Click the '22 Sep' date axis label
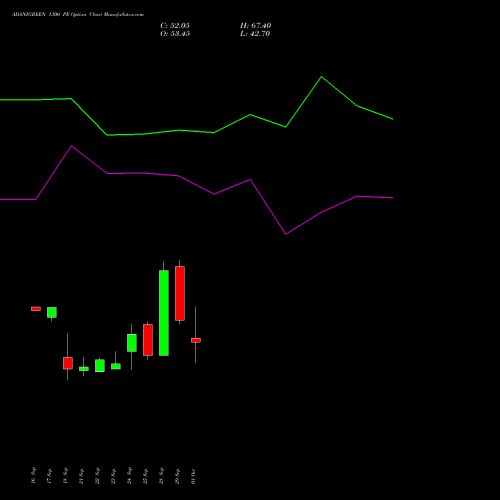 [x=97, y=476]
